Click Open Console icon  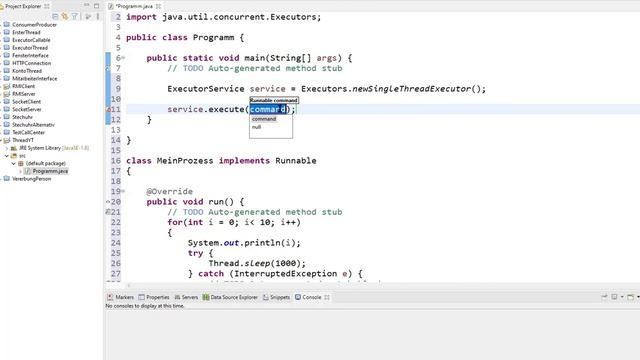pos(631,297)
